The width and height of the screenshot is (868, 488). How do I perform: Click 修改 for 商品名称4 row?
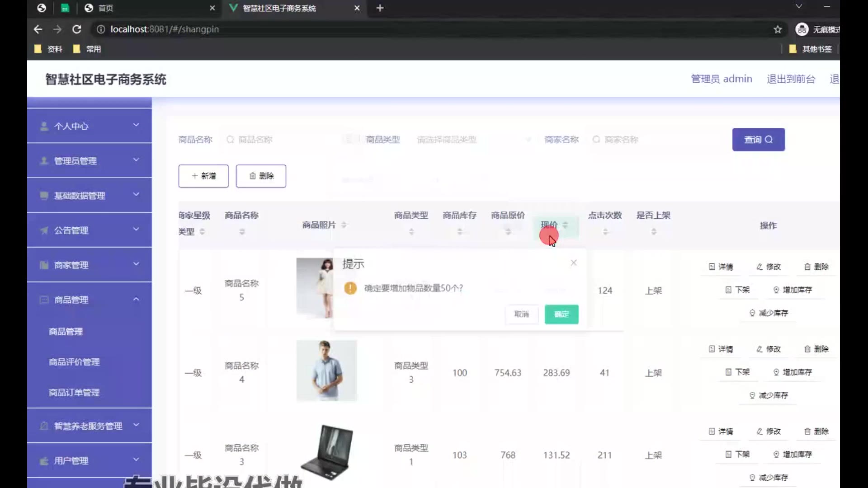[769, 349]
